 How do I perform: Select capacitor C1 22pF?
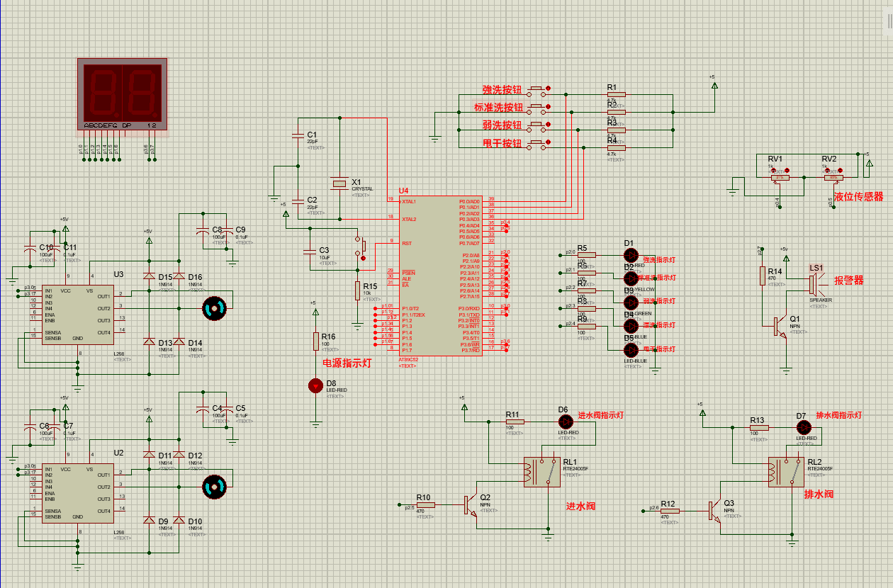(298, 135)
